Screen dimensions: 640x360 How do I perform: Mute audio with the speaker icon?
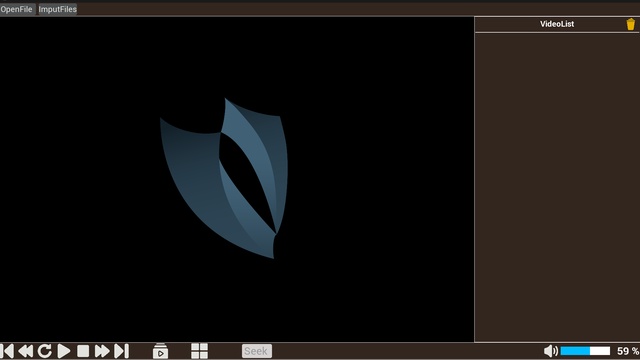(551, 351)
